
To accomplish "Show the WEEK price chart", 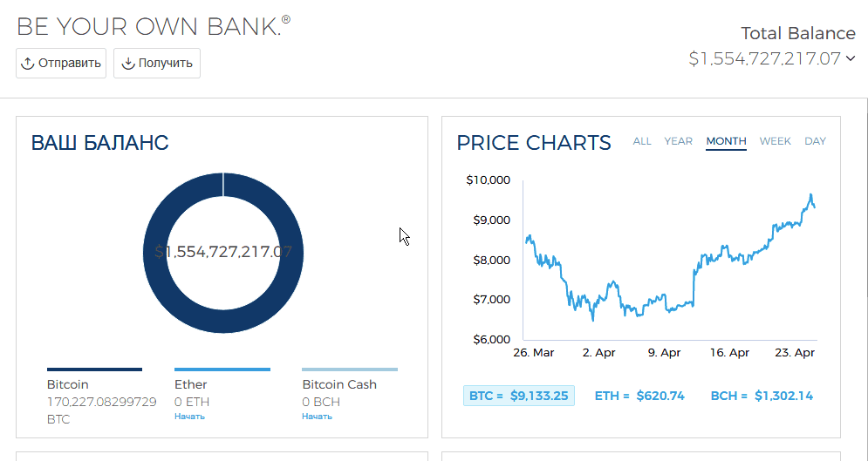I will (x=775, y=141).
